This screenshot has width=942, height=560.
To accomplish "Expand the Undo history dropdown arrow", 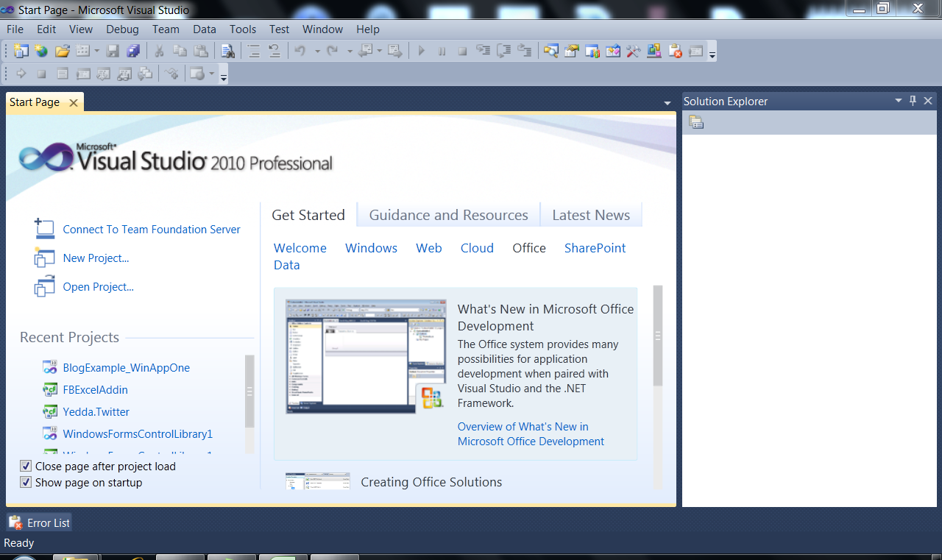I will (x=317, y=51).
